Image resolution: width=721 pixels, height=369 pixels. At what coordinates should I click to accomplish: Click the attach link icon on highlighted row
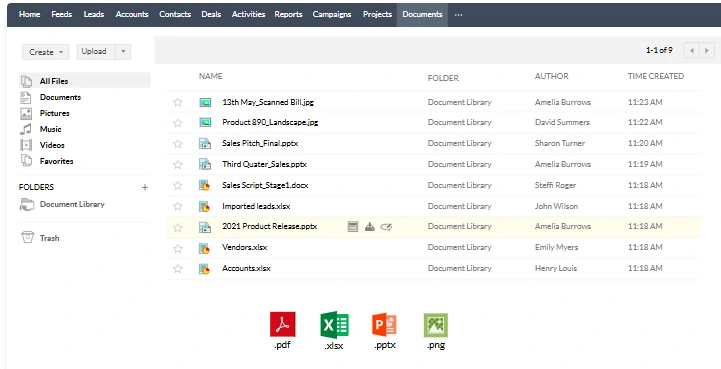pos(386,226)
